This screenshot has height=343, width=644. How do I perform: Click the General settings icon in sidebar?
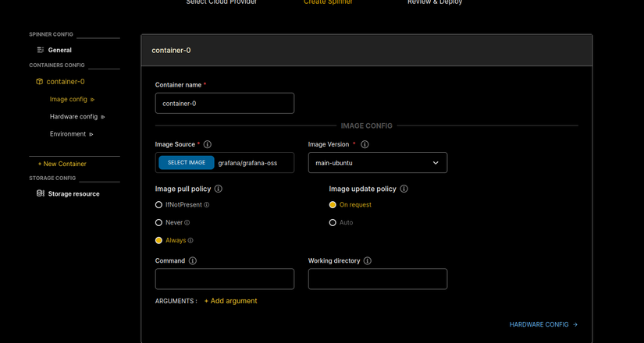click(41, 50)
